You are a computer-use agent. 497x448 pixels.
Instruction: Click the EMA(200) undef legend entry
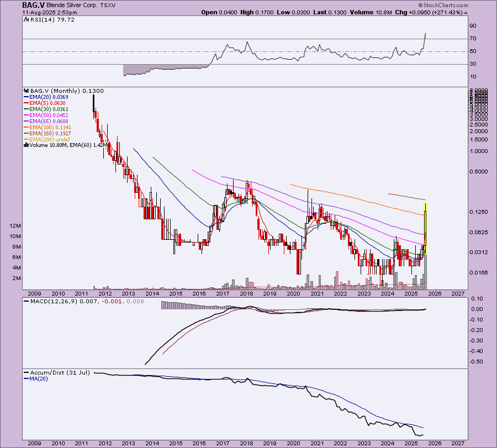[50, 140]
